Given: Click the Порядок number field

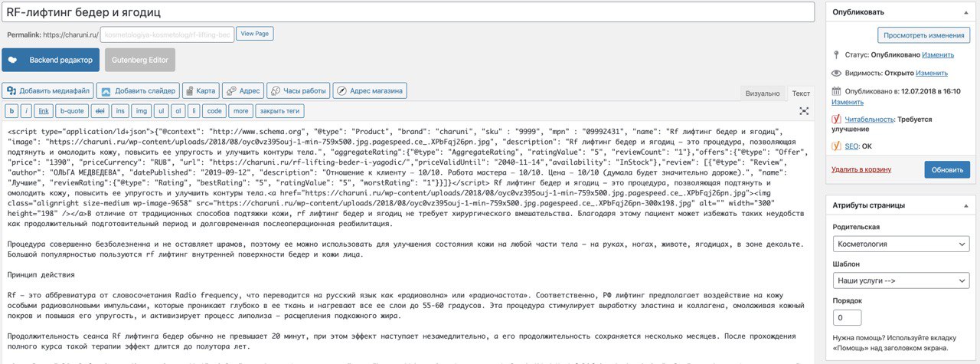Looking at the screenshot, I should (847, 318).
